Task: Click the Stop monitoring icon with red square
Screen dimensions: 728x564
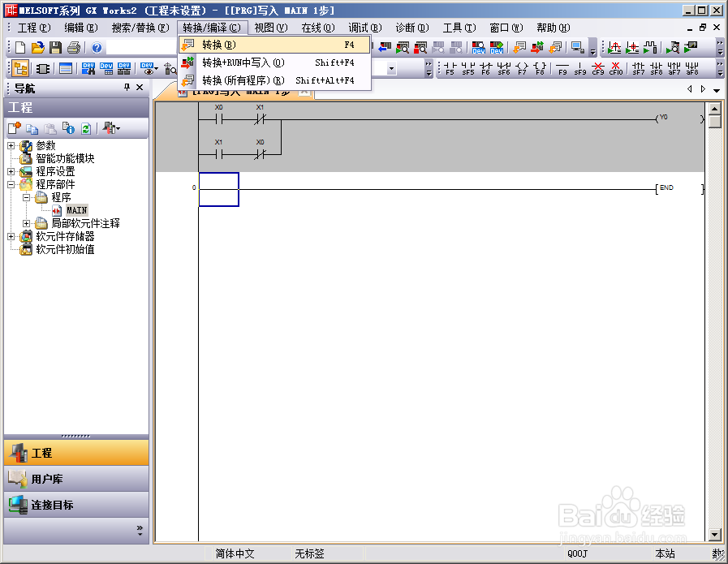Action: point(420,47)
